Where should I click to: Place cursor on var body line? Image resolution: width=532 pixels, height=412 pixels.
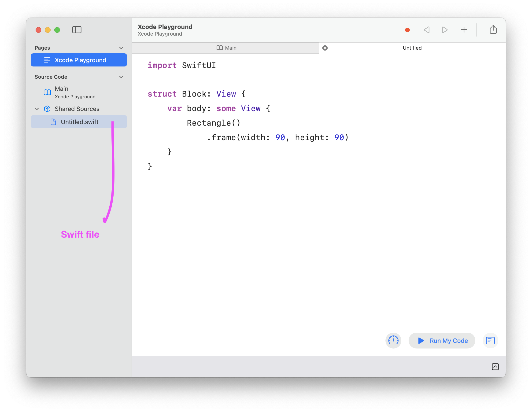(x=219, y=108)
